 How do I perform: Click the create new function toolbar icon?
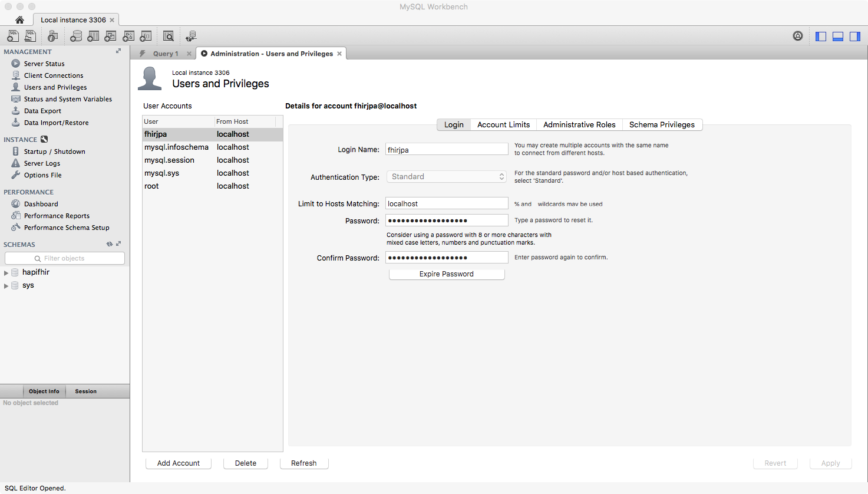pos(145,36)
